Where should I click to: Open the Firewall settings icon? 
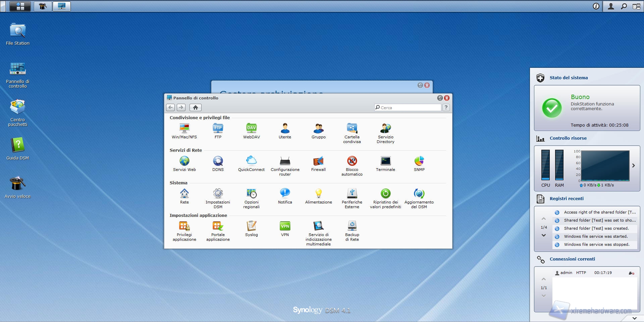click(x=318, y=162)
